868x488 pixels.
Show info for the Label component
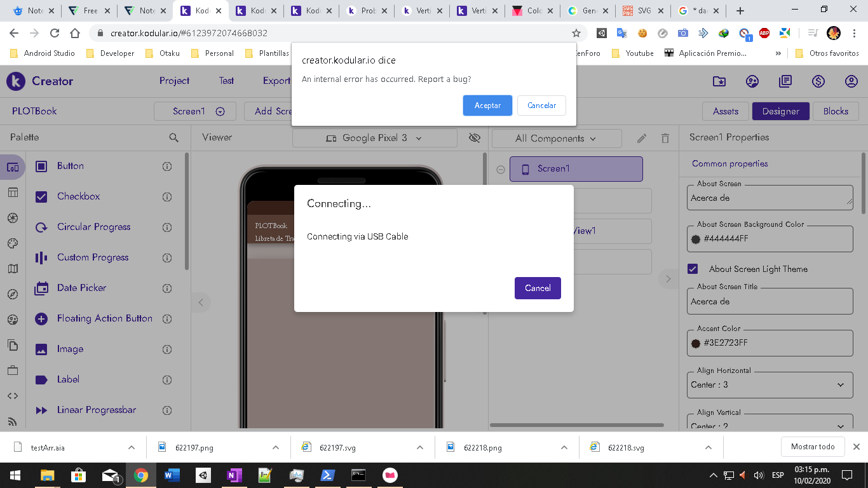pyautogui.click(x=167, y=380)
